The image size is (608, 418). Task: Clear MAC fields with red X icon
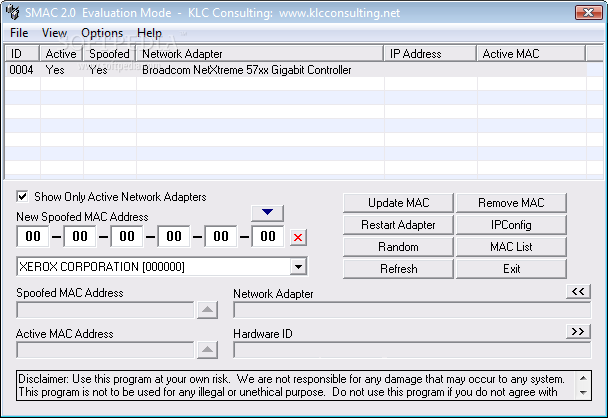coord(298,237)
